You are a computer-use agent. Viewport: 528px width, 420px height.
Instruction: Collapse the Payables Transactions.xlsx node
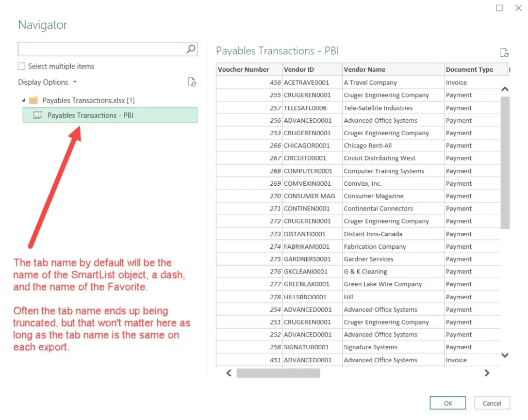[x=23, y=100]
